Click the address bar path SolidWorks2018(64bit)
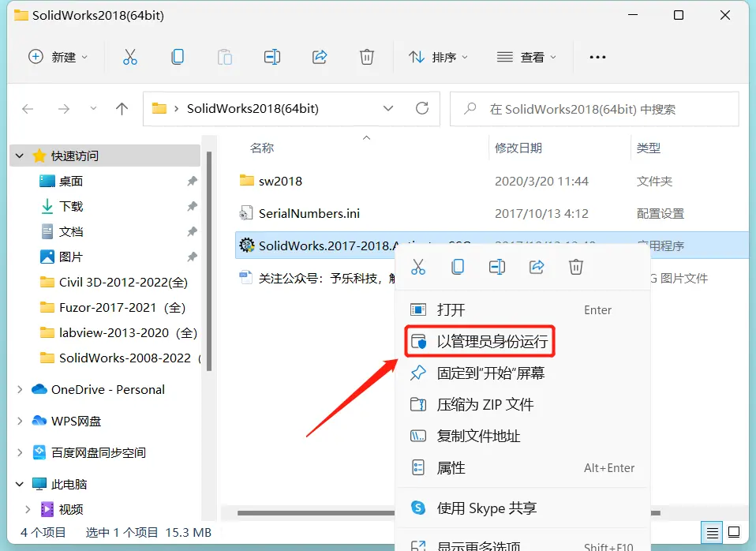The image size is (756, 551). pos(253,109)
